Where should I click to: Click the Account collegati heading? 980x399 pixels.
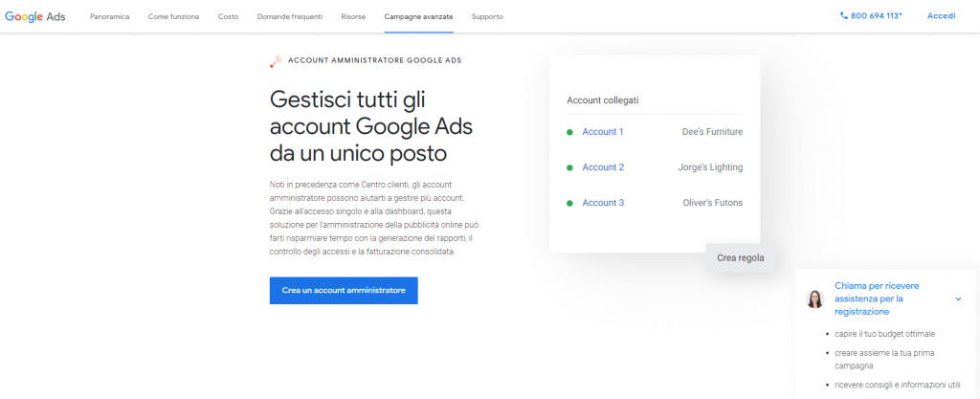(603, 100)
